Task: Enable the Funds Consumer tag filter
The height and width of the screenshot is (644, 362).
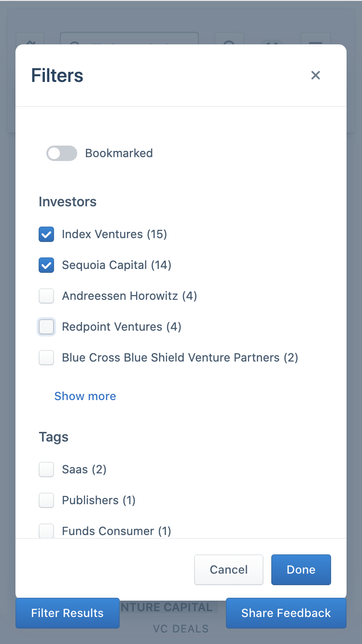Action: coord(46,531)
